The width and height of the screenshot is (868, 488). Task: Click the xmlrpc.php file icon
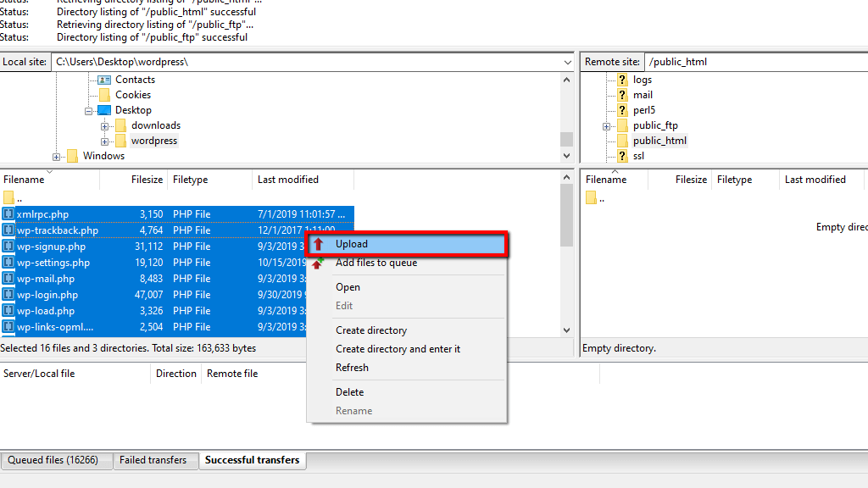[x=8, y=214]
